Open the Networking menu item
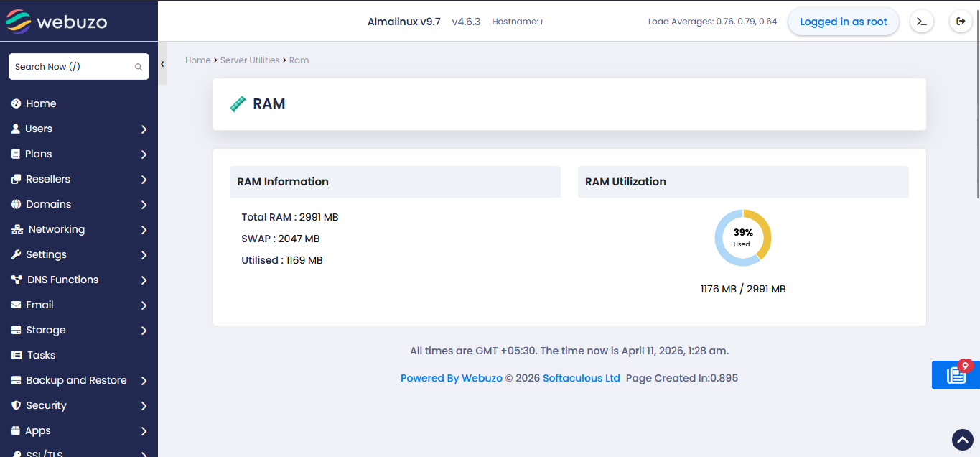 (x=56, y=229)
